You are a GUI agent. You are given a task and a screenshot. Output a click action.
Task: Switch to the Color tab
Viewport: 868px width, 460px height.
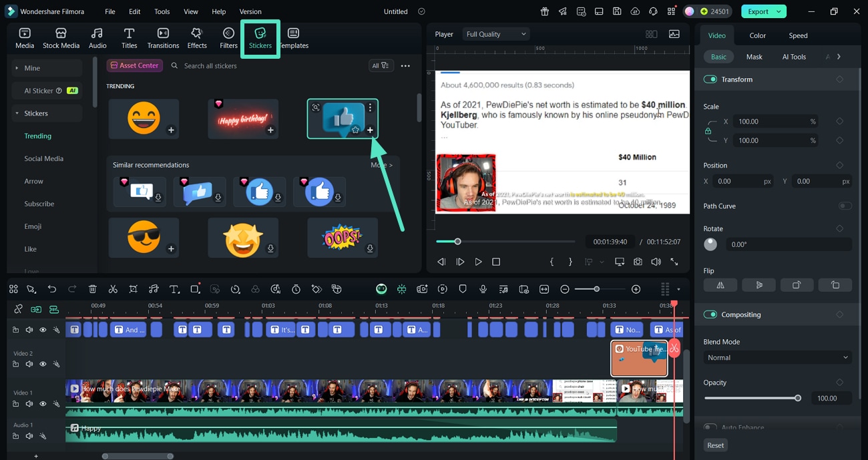757,35
